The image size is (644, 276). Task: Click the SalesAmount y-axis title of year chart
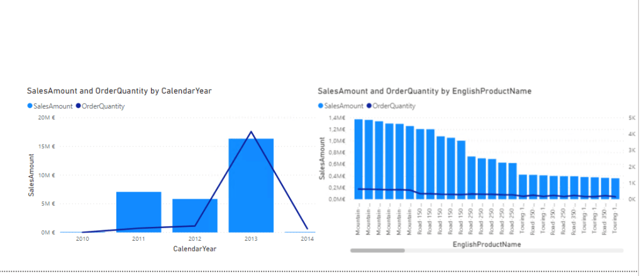pyautogui.click(x=31, y=175)
